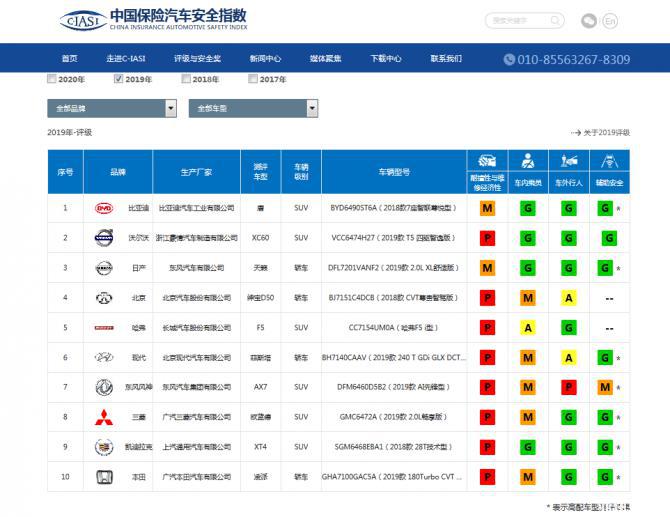
Task: Tick the 2020年 checkbox
Action: (x=52, y=79)
